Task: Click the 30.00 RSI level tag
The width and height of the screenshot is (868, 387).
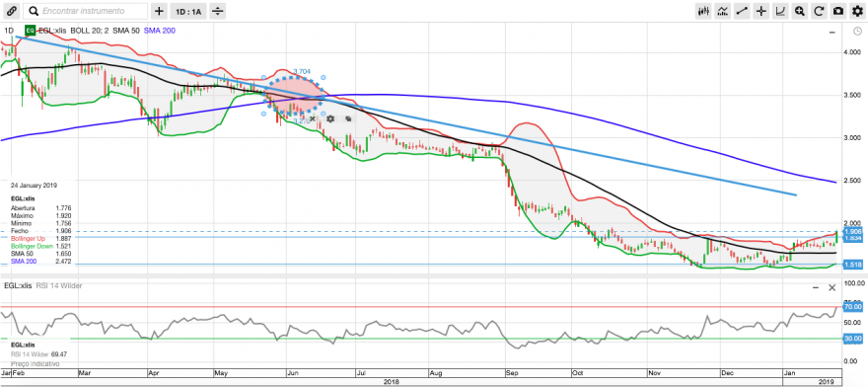Action: [854, 339]
